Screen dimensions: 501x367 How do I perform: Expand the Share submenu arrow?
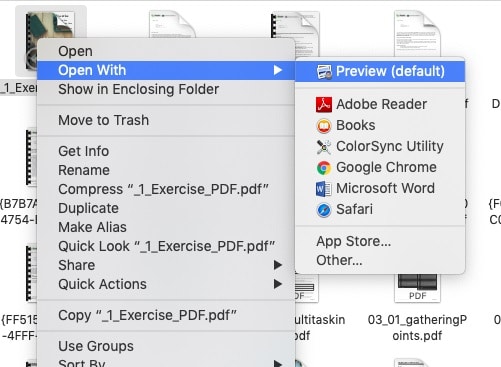pos(278,265)
